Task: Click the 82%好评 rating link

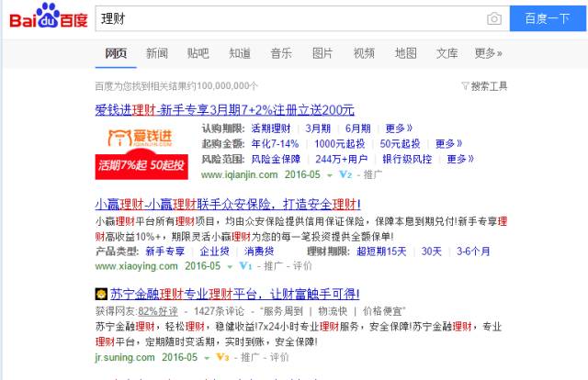Action: (158, 311)
